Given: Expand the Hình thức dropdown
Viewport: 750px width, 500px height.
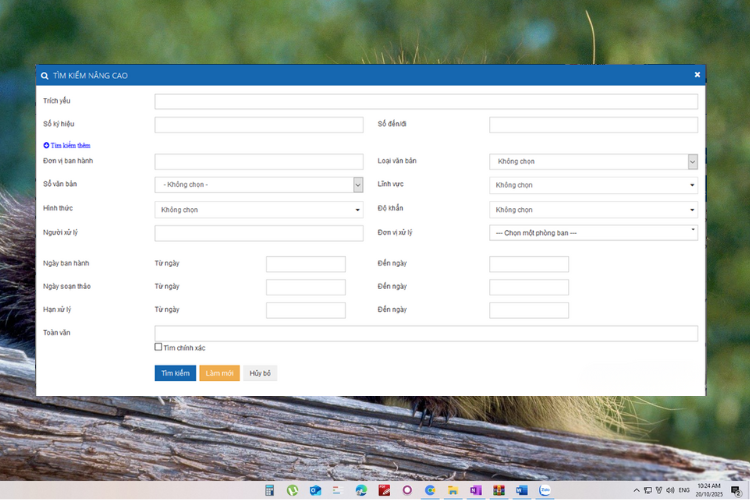Looking at the screenshot, I should (259, 210).
